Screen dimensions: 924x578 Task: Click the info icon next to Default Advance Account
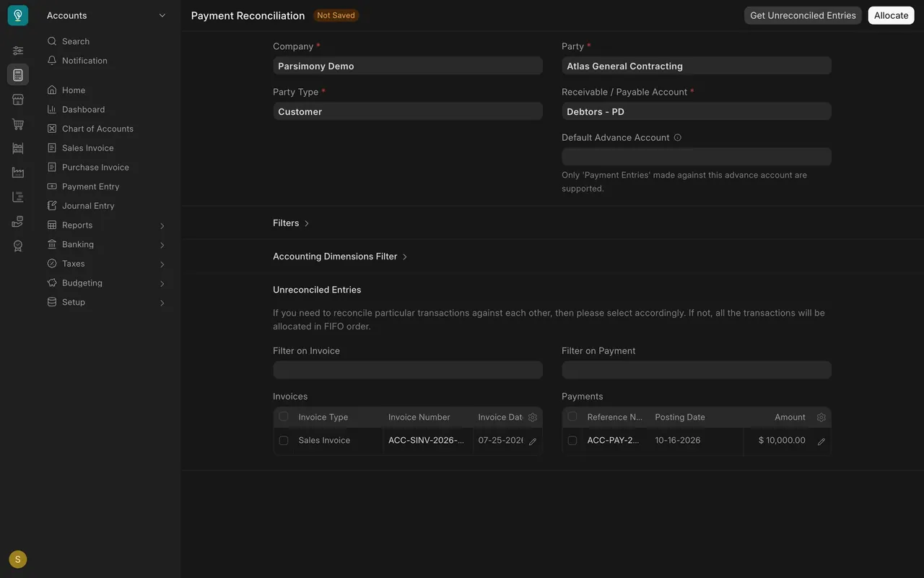677,137
